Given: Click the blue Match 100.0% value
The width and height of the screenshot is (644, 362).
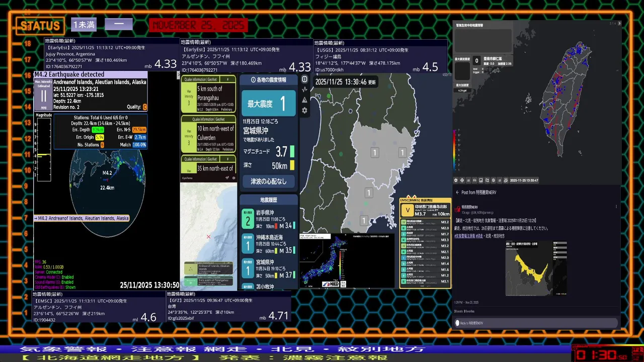Looking at the screenshot, I should click(140, 145).
